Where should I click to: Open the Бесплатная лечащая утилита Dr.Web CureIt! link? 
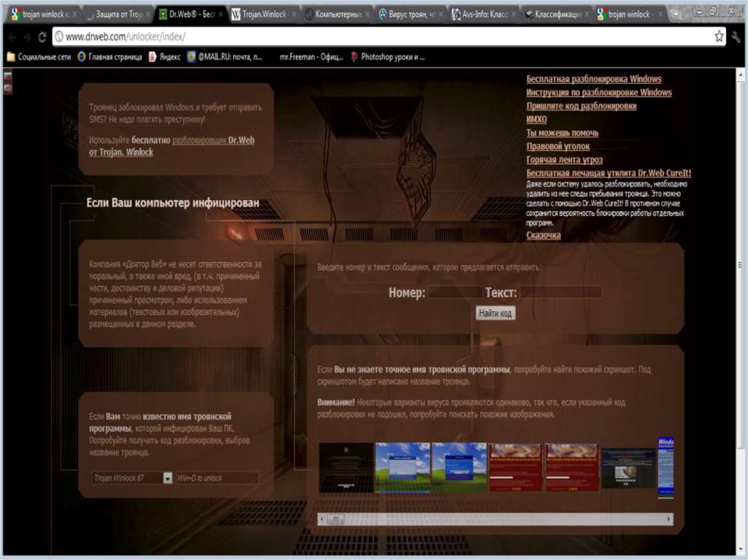click(x=608, y=173)
